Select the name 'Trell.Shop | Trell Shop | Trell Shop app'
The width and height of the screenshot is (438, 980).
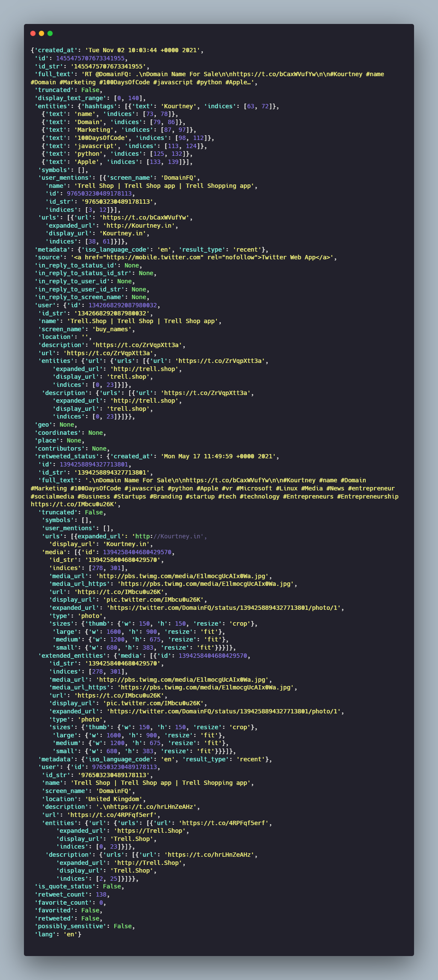tap(142, 321)
